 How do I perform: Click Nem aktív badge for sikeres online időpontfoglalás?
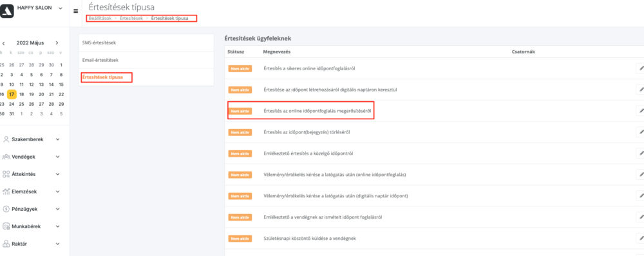coord(240,68)
